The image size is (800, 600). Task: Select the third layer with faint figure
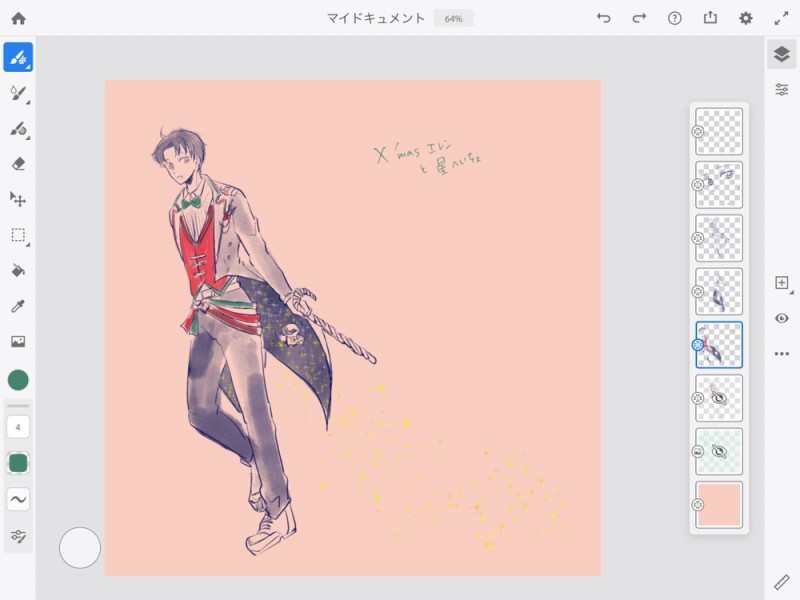point(719,238)
